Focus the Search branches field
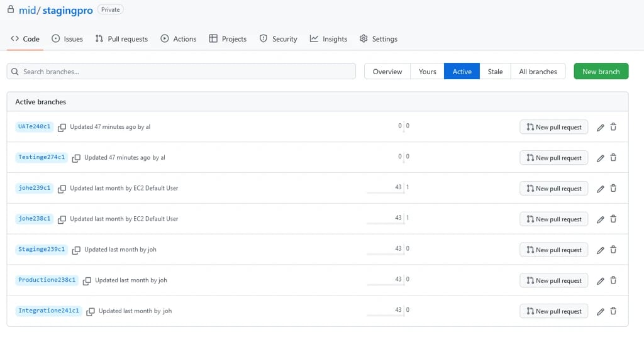 [181, 72]
